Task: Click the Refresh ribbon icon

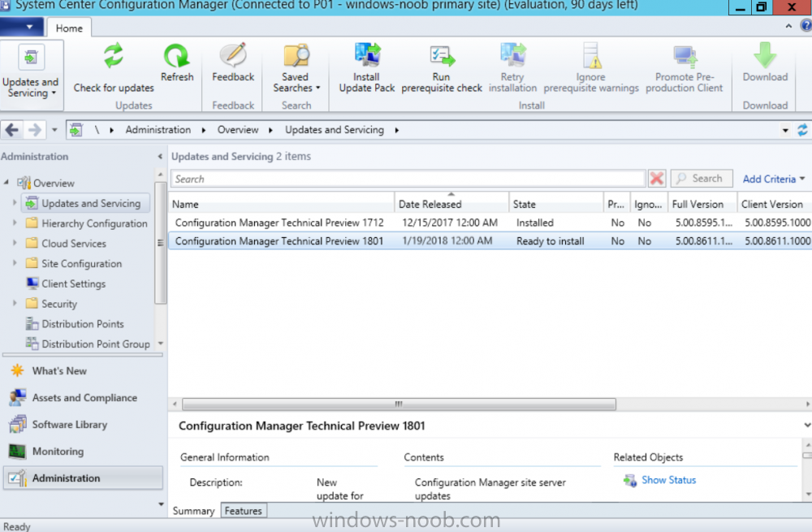Action: [x=176, y=56]
